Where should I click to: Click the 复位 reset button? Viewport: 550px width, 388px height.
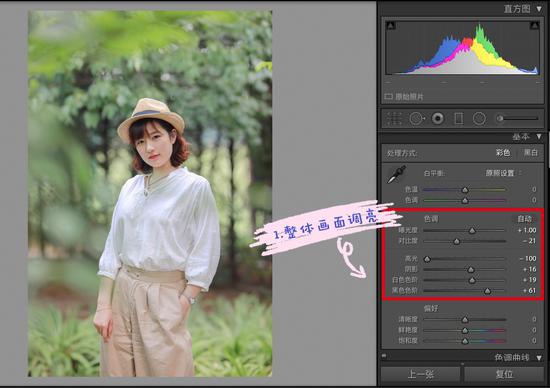[504, 374]
